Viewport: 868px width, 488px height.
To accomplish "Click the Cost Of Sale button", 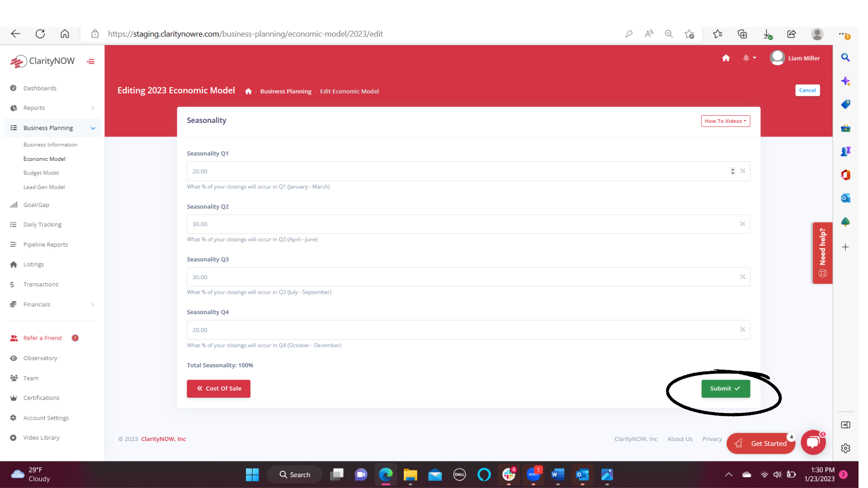I will coord(219,388).
